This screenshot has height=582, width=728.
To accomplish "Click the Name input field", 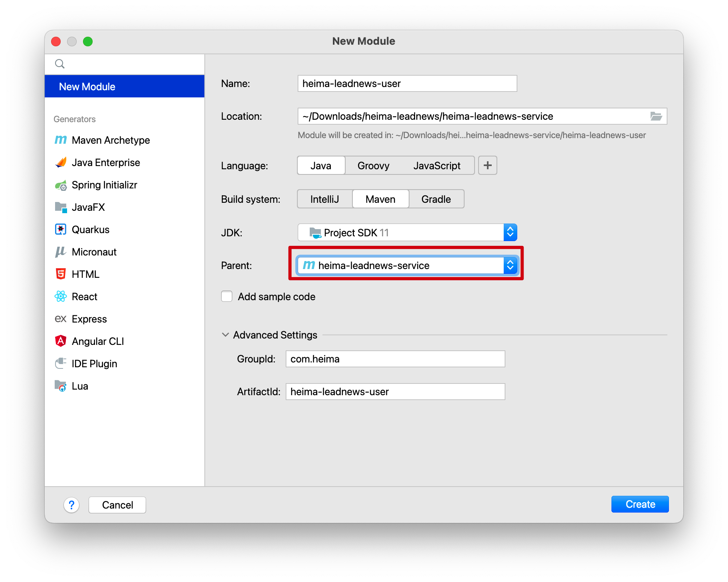I will tap(408, 83).
